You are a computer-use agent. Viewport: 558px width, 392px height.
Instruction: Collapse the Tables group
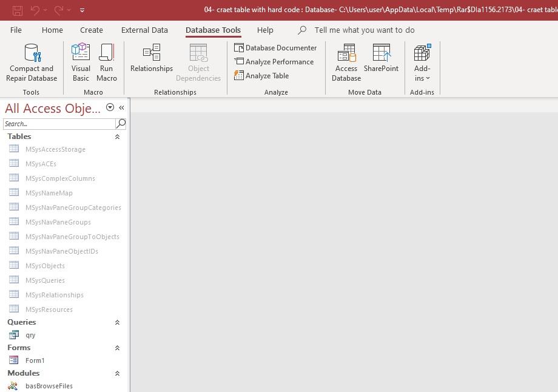[x=117, y=137]
